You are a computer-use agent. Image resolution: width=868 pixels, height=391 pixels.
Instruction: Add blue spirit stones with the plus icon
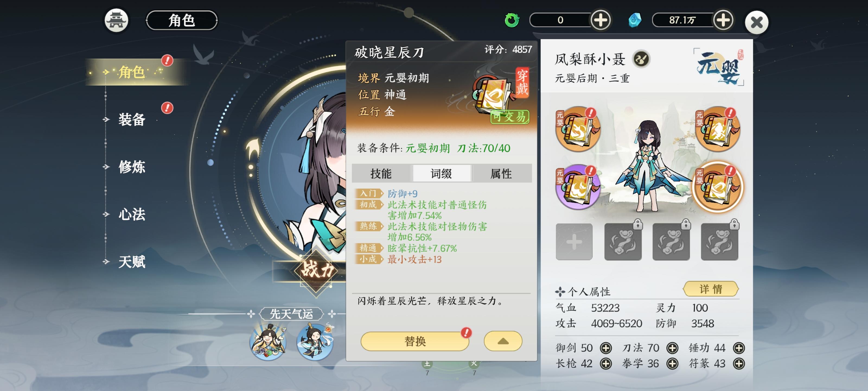click(723, 20)
